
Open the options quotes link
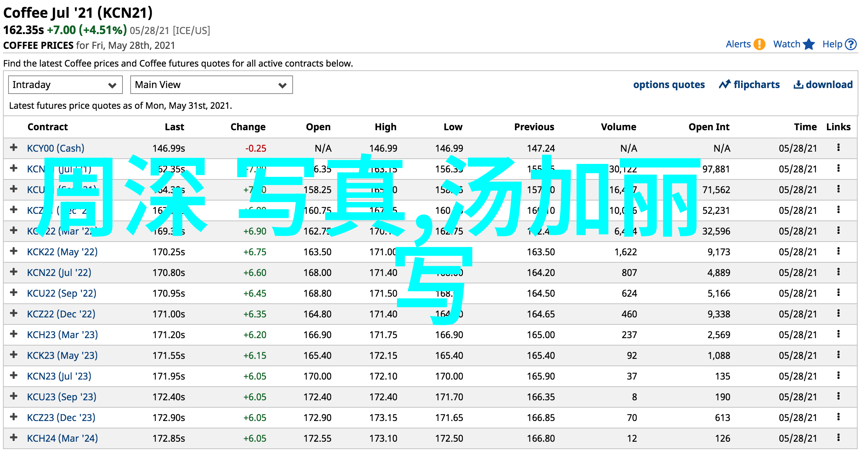pyautogui.click(x=669, y=85)
